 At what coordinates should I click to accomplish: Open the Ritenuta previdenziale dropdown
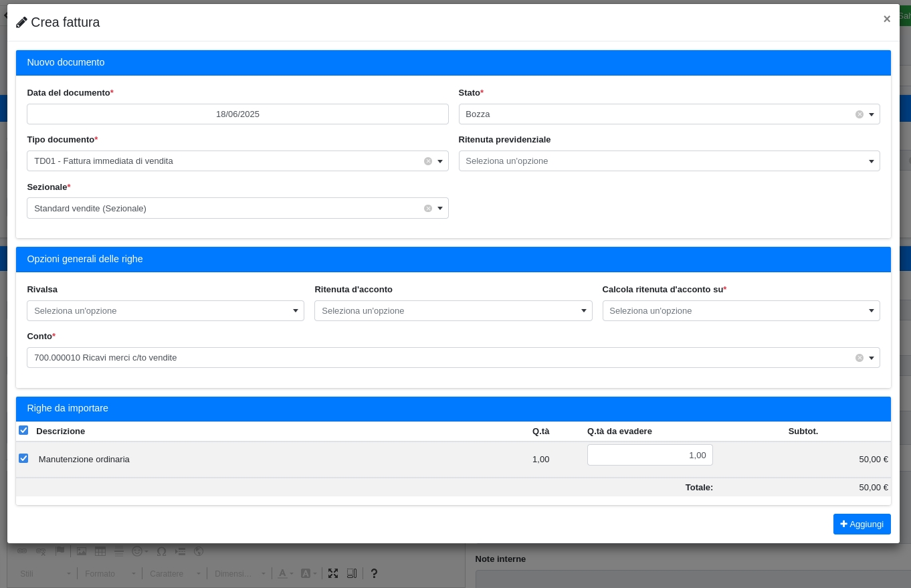point(669,161)
